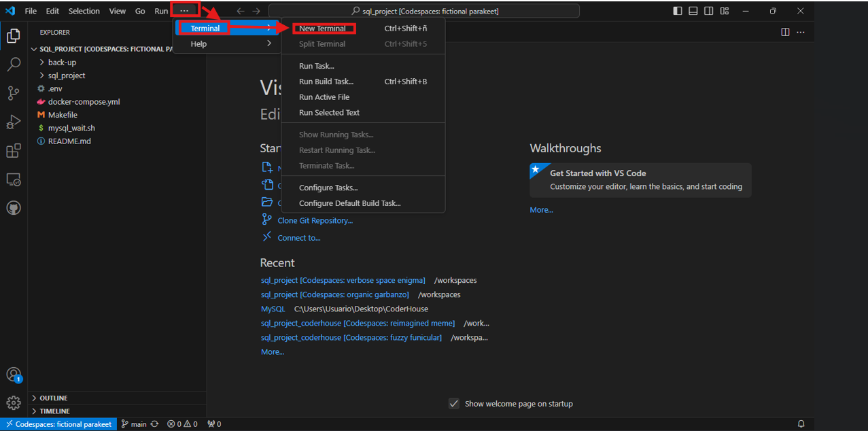Choose Configure Tasks... menu entry
Image resolution: width=868 pixels, height=431 pixels.
pyautogui.click(x=363, y=188)
